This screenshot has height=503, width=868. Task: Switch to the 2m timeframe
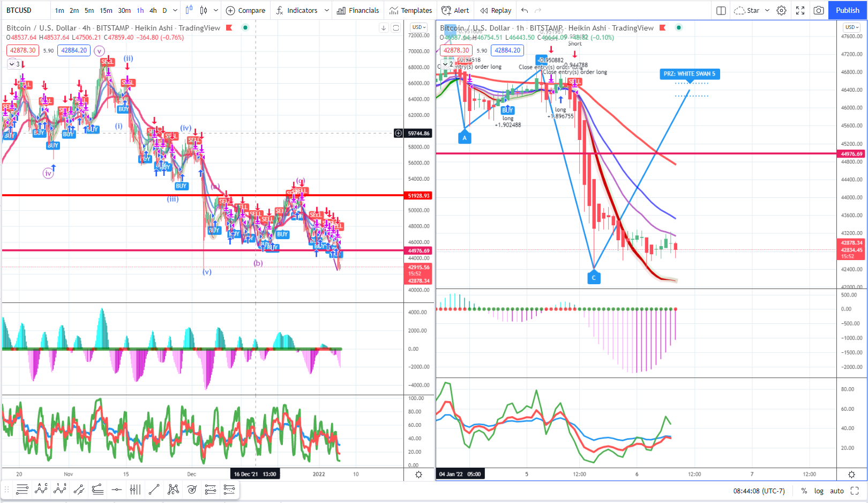(x=74, y=10)
